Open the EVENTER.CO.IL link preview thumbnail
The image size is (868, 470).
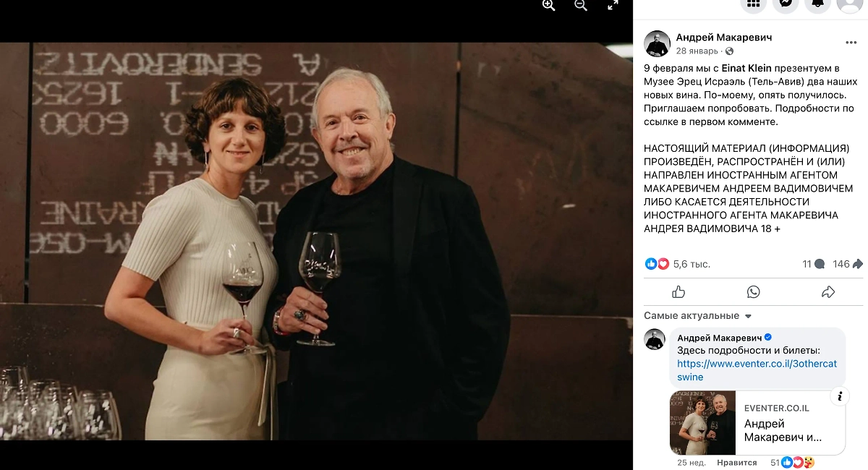(702, 423)
